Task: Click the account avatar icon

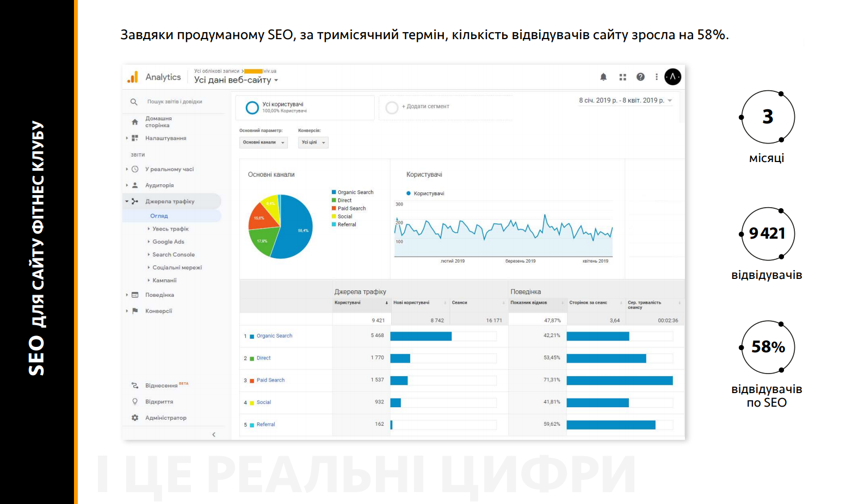Action: [672, 77]
